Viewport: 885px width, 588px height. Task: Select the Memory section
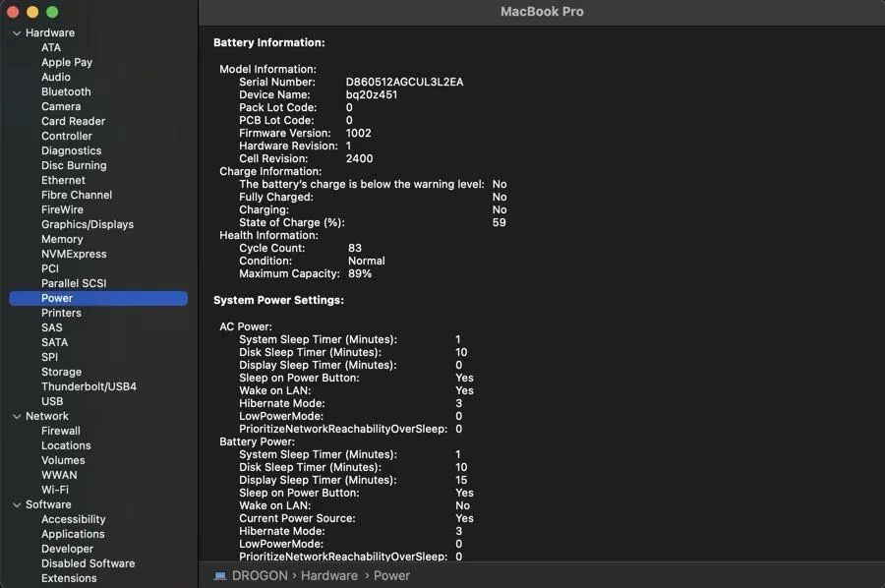coord(62,239)
